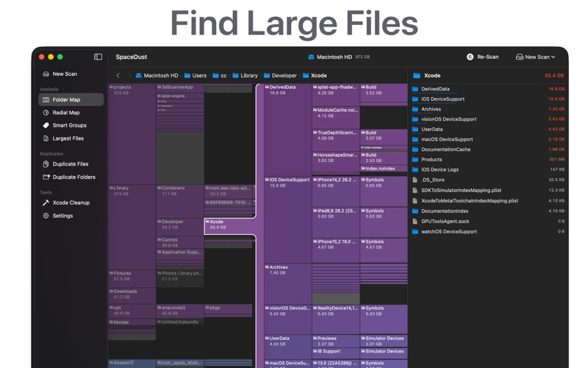Select the RealityDevice14,1 block
This screenshot has height=368, width=588.
point(336,319)
